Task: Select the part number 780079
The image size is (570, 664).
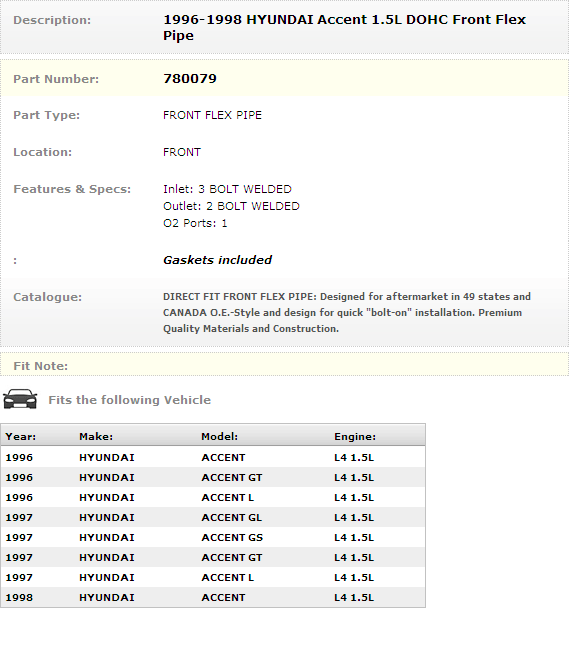Action: tap(190, 79)
